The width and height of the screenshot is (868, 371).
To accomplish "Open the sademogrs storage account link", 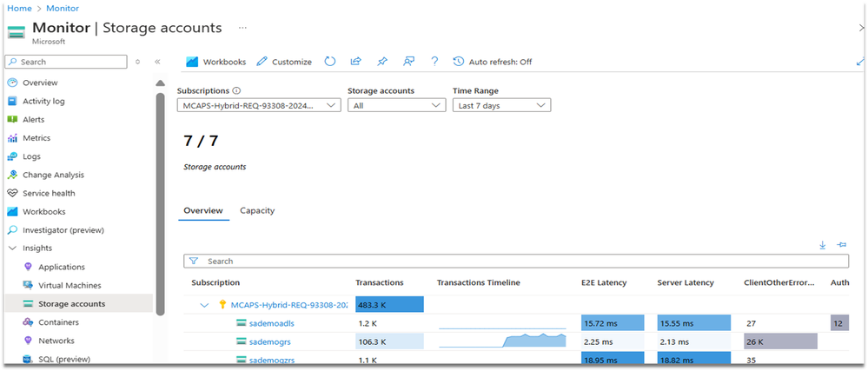I will (x=269, y=342).
